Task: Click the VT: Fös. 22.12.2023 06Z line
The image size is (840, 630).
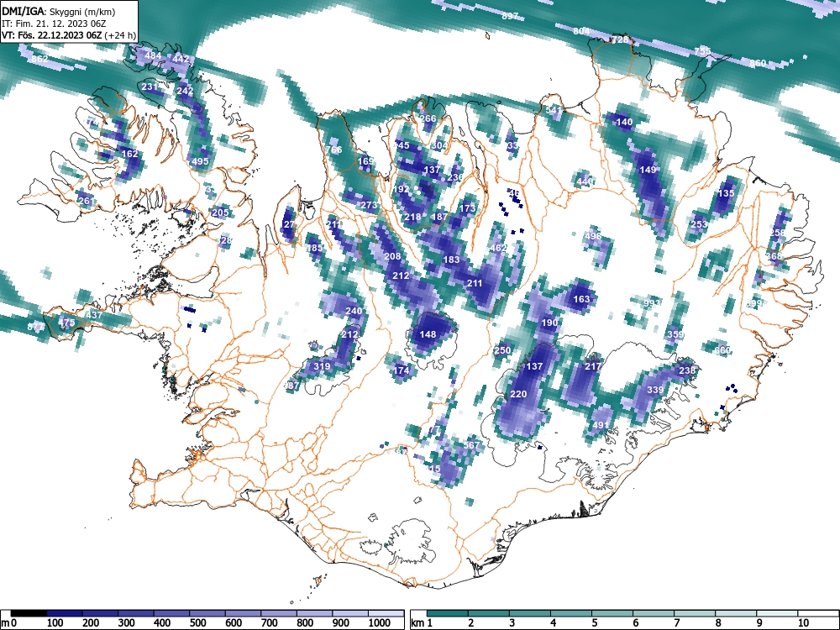Action: (69, 35)
